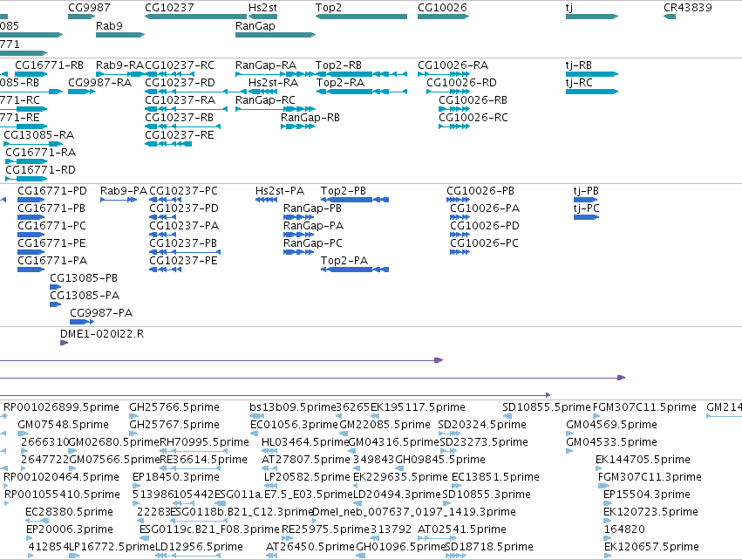
Task: Click protein label CG9987-PA
Action: [101, 313]
